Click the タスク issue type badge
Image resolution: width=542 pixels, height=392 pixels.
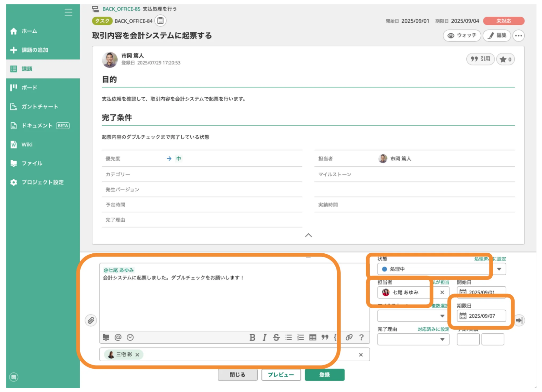(102, 21)
